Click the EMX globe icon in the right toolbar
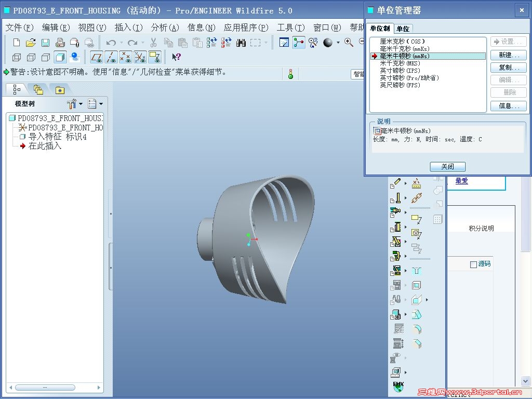Screen dimensions: 532x399 click(x=398, y=387)
